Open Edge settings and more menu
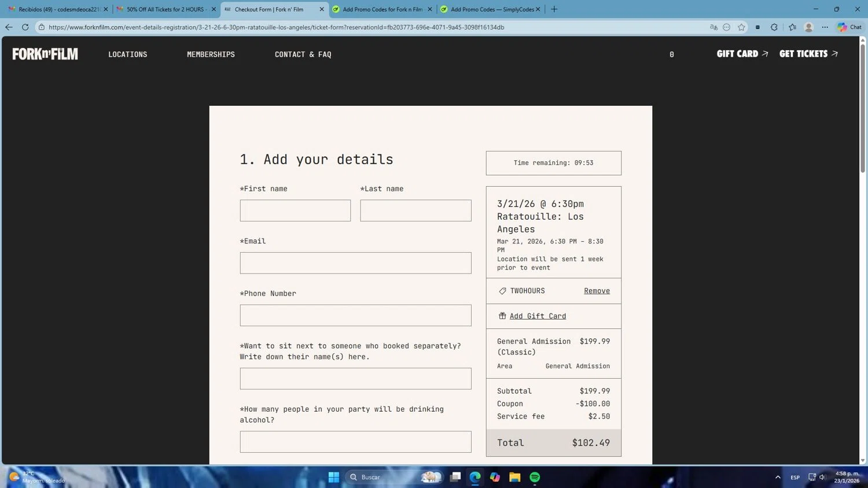The image size is (868, 488). [x=825, y=27]
